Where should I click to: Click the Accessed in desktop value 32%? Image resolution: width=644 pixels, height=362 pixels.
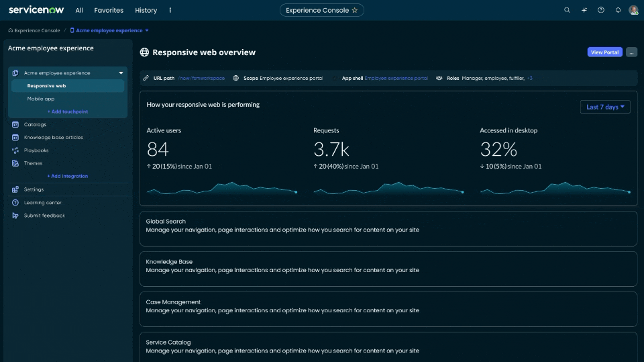pos(498,149)
